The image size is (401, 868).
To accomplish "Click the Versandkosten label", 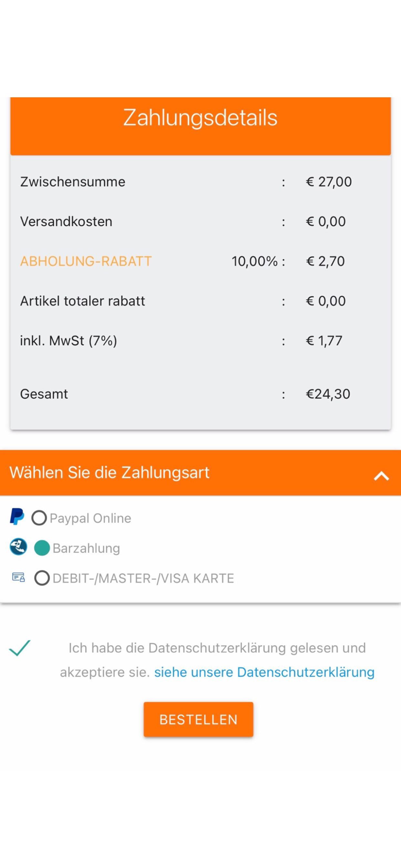I will pyautogui.click(x=66, y=222).
